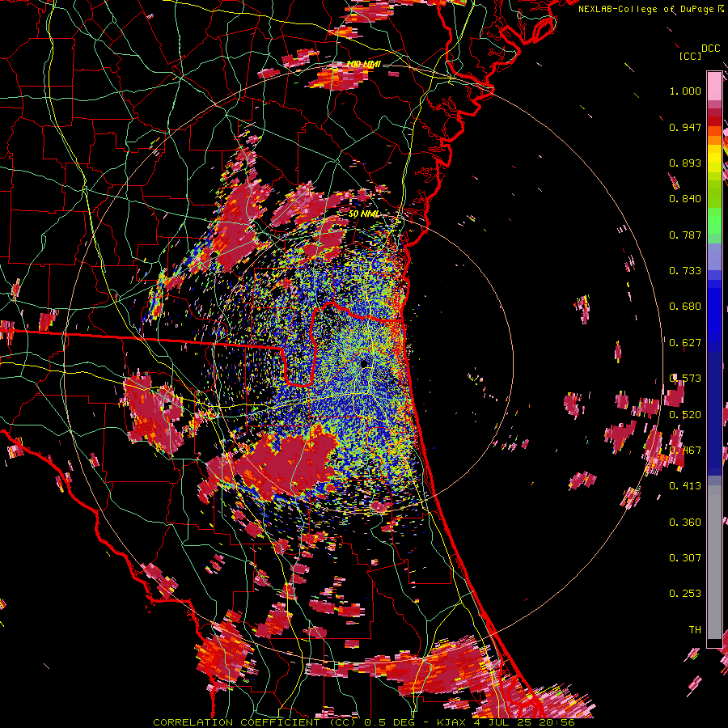The width and height of the screenshot is (728, 728).
Task: Select the 0.680 scale value
Action: click(x=685, y=307)
